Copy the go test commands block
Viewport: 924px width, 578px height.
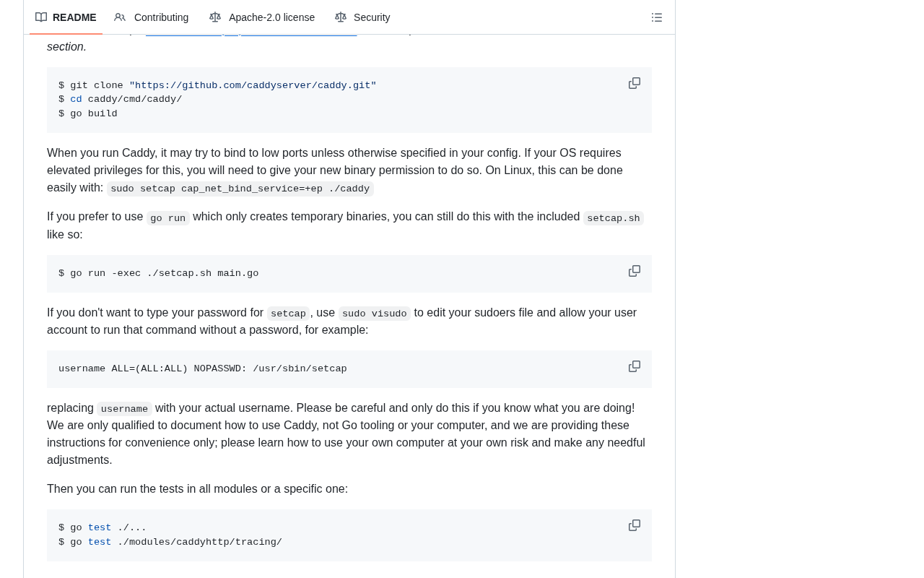coord(635,525)
